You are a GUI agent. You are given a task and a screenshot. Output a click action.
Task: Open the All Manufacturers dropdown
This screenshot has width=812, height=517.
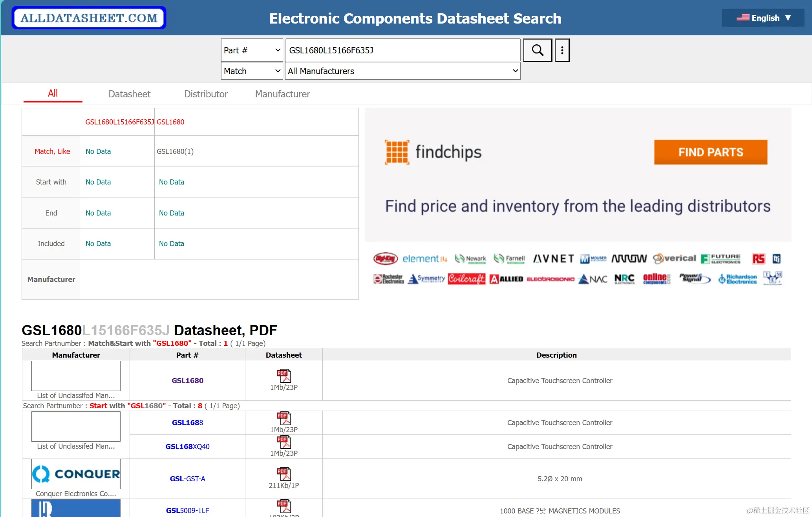[x=402, y=71]
